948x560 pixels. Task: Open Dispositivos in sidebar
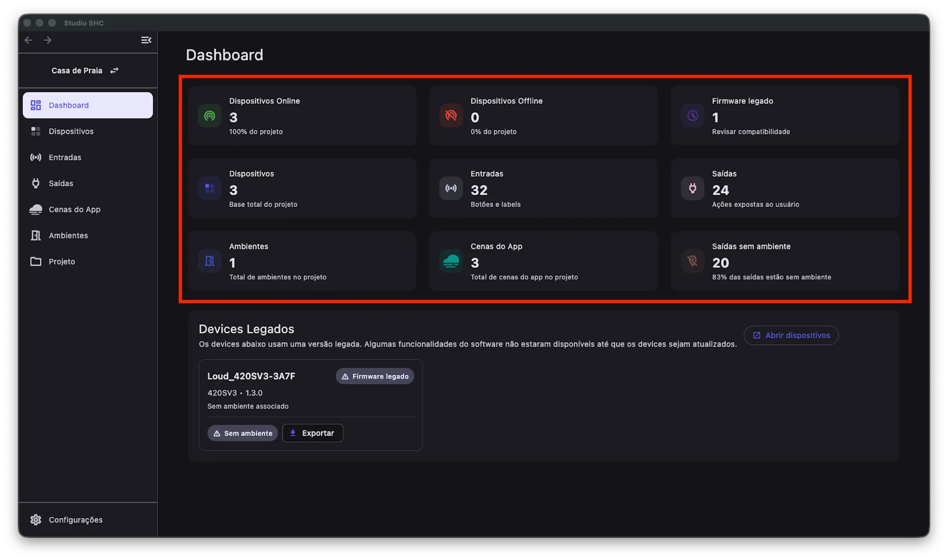88,131
